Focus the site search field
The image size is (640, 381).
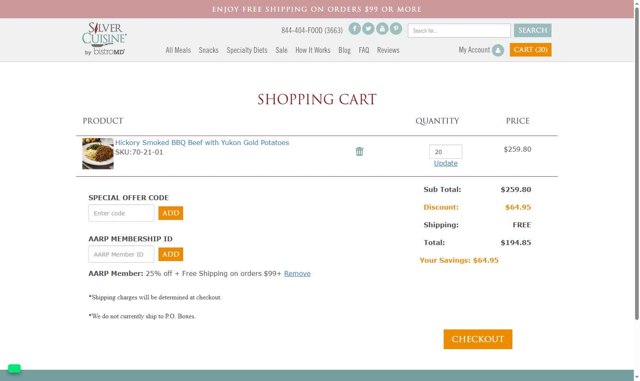[x=459, y=31]
